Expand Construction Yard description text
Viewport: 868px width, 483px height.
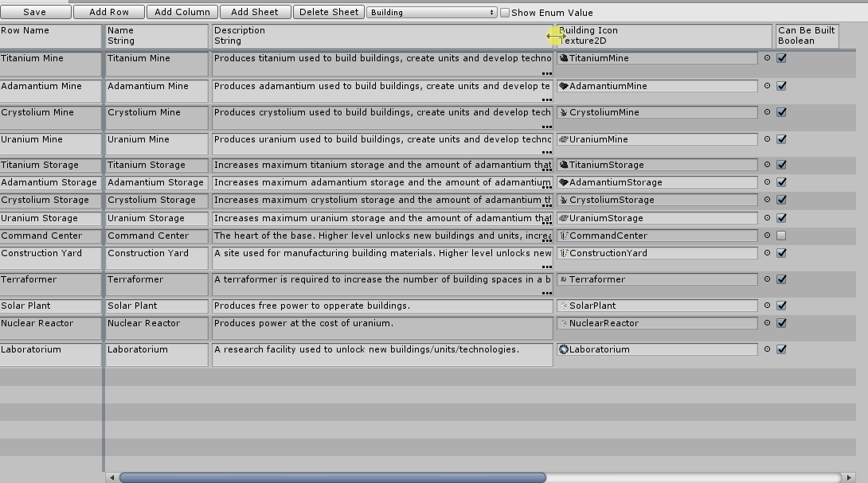point(547,266)
